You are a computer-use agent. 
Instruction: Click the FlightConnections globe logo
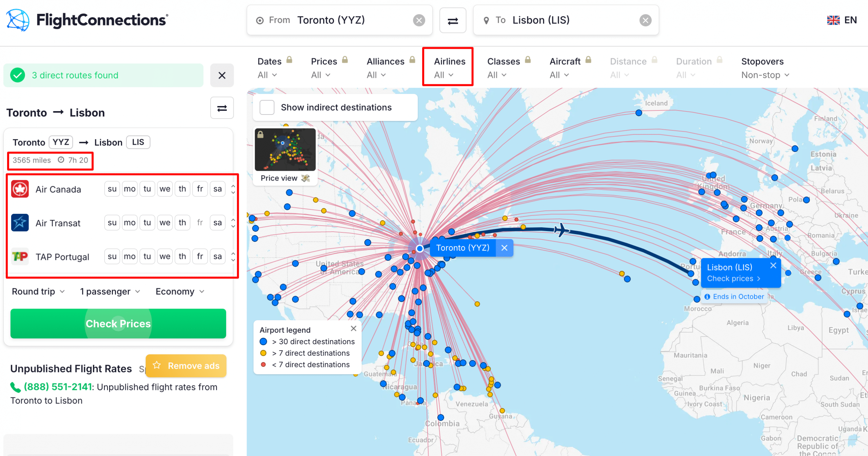(x=18, y=20)
